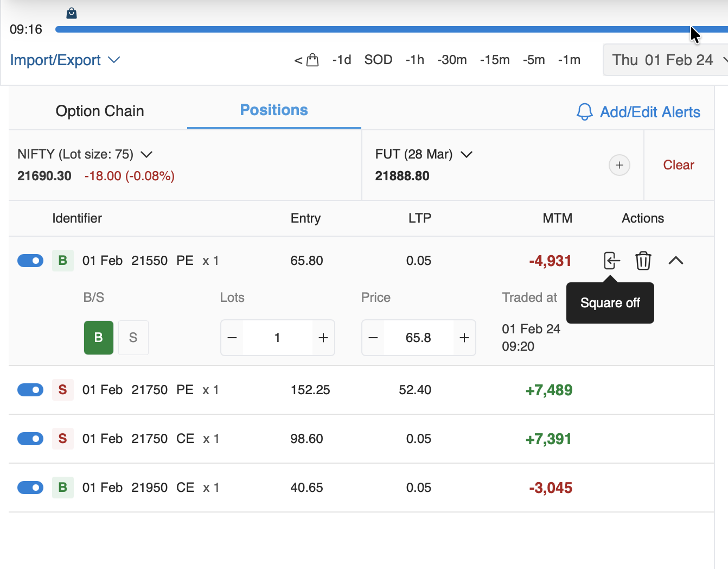Increase lots with the plus button
The height and width of the screenshot is (569, 728).
click(x=323, y=338)
